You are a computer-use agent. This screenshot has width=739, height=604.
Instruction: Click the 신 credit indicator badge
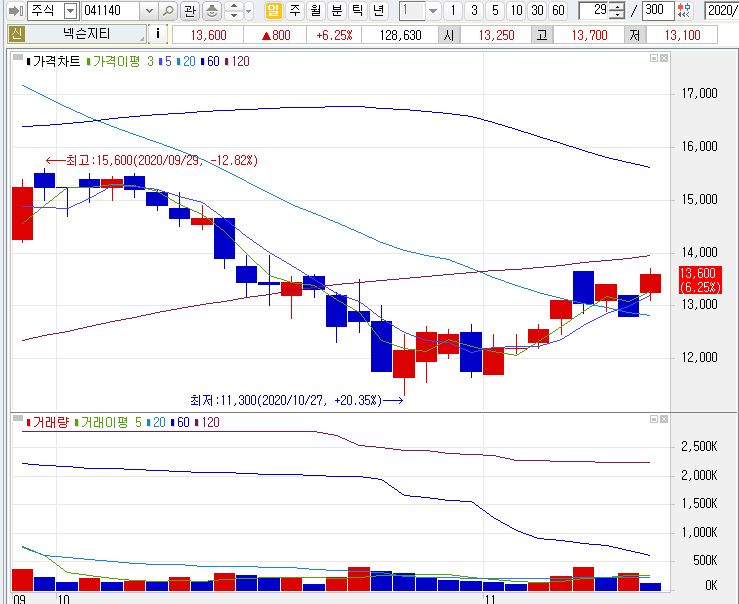pos(16,34)
